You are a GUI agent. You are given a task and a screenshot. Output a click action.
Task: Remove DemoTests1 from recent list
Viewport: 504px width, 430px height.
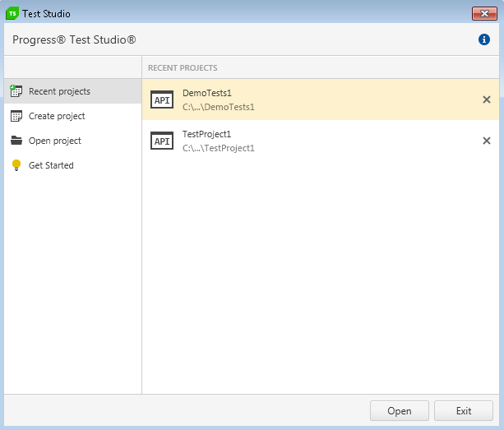[487, 99]
